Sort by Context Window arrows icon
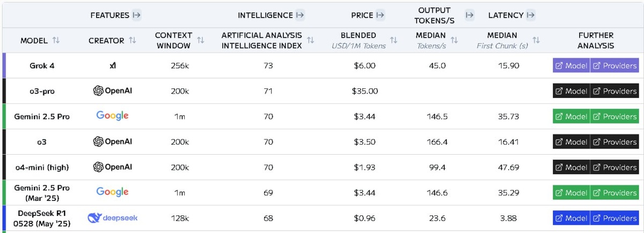Viewport: 644px width, 233px height. pos(201,40)
